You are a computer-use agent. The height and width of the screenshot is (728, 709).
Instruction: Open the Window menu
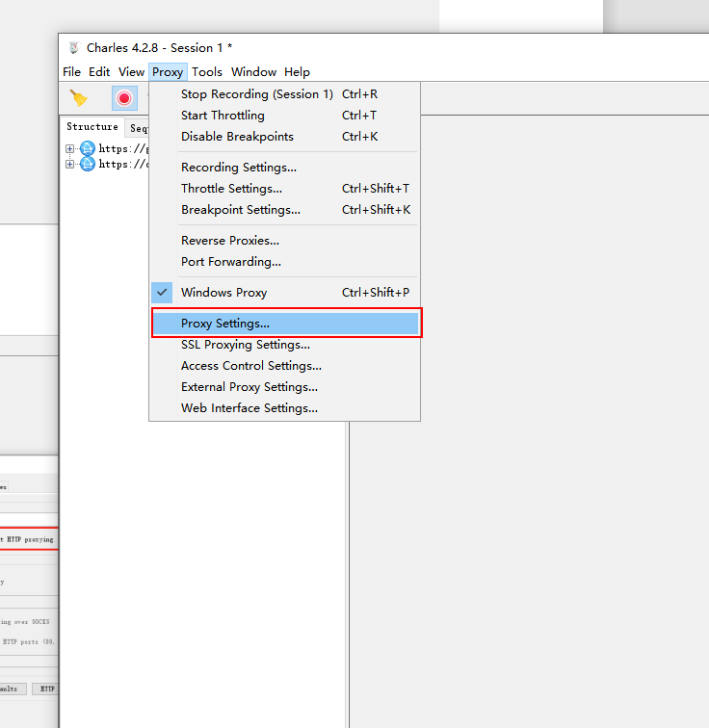pyautogui.click(x=254, y=72)
